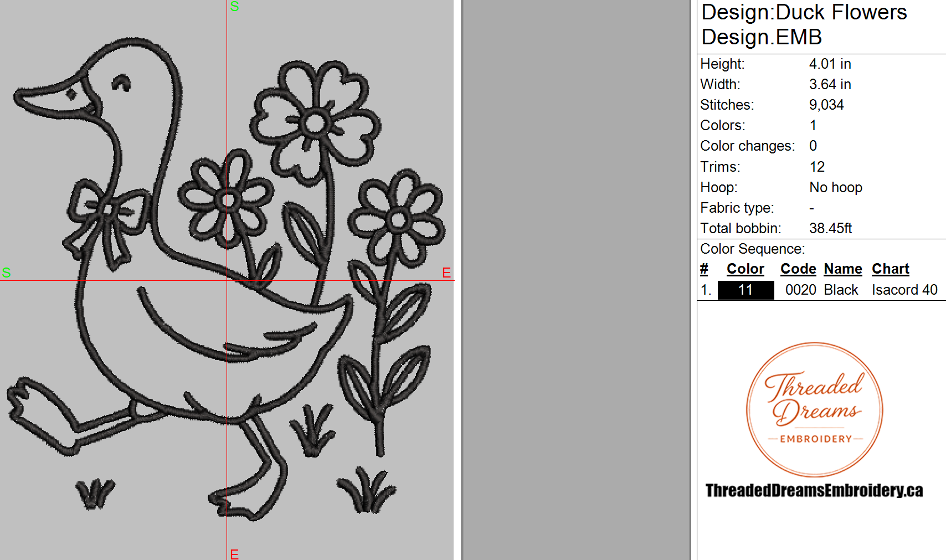Click the Total bobbin value '38.45ft'

pyautogui.click(x=830, y=228)
